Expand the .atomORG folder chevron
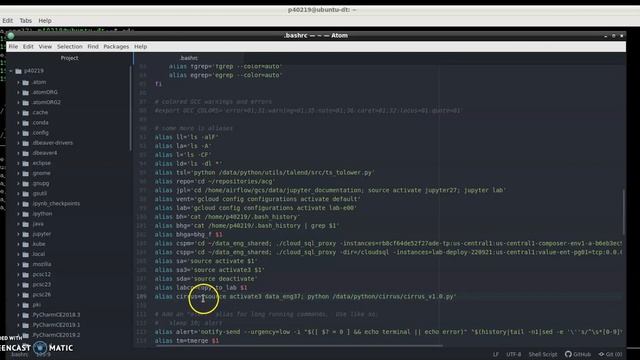The image size is (640, 360). 18,92
